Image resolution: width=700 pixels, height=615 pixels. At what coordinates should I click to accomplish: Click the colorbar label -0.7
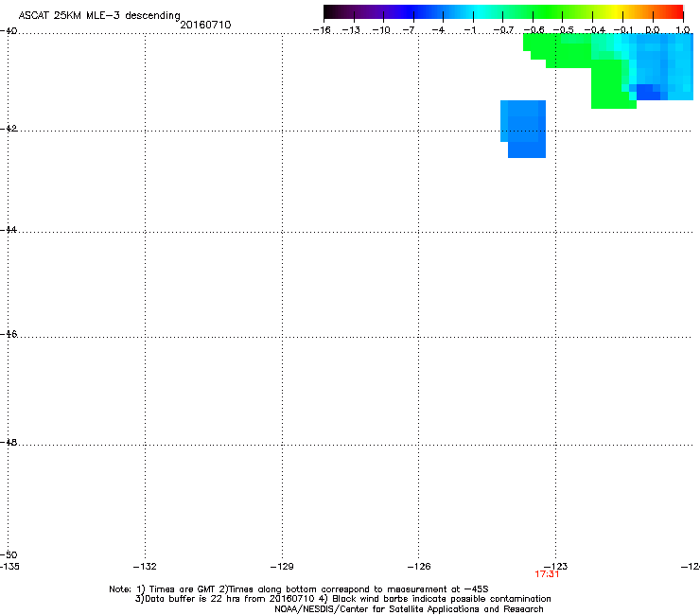(x=503, y=30)
